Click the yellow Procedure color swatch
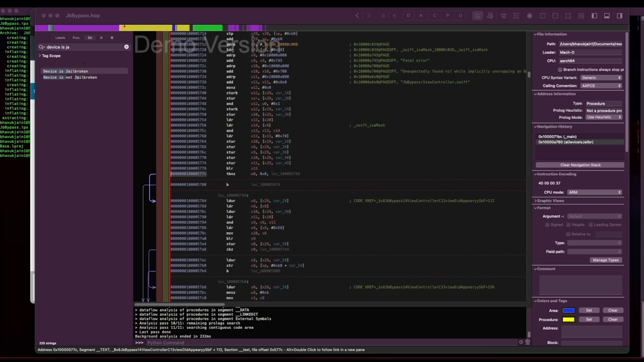Image resolution: width=644 pixels, height=362 pixels. (x=569, y=319)
